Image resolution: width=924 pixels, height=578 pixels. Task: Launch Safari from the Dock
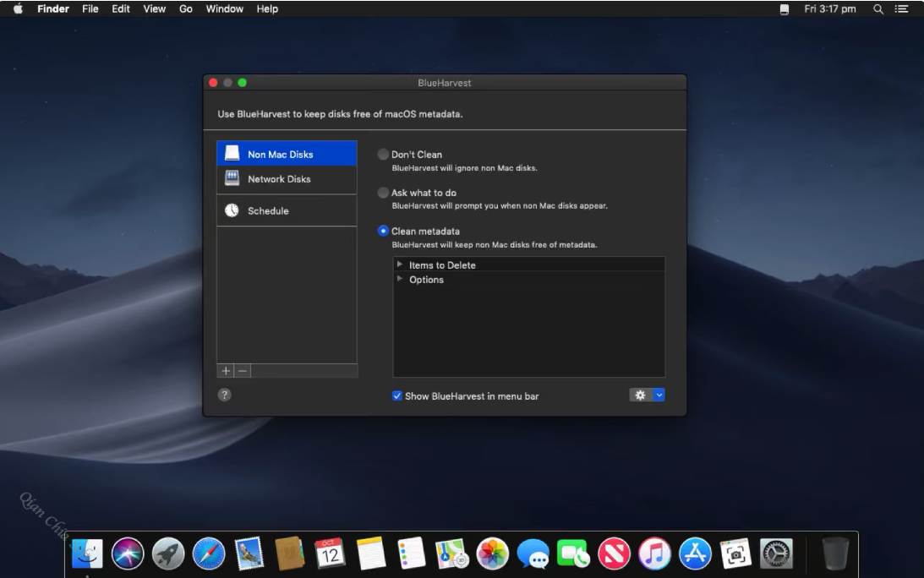point(209,553)
